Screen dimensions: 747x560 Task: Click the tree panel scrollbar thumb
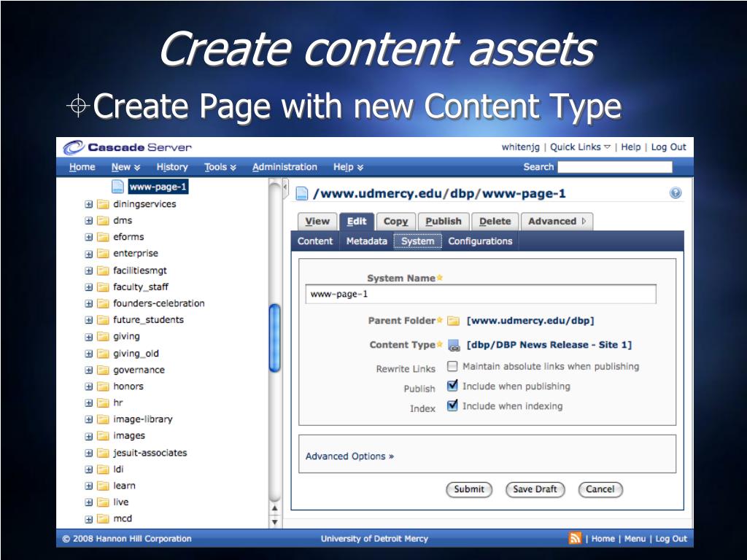(275, 338)
